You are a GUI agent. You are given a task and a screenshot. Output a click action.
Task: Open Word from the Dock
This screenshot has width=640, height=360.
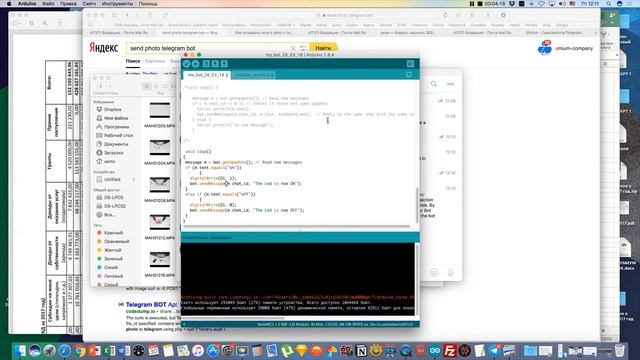tap(124, 350)
